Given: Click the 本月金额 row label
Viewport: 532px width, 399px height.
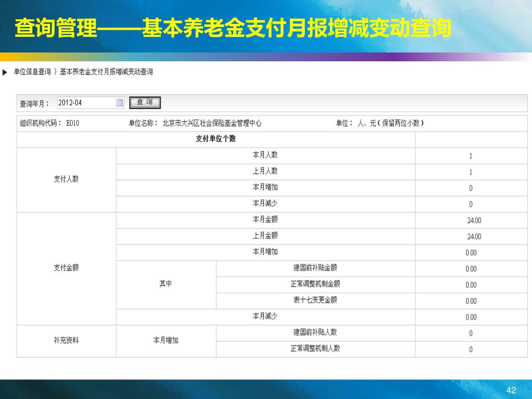Looking at the screenshot, I should coord(265,220).
